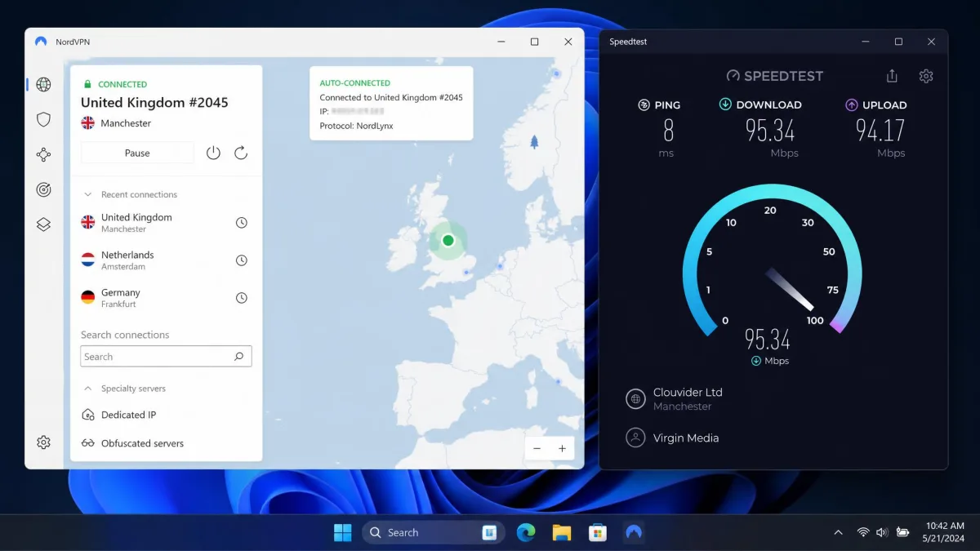The image size is (980, 551).
Task: Open the Dark Web Monitor target icon
Action: [x=44, y=189]
